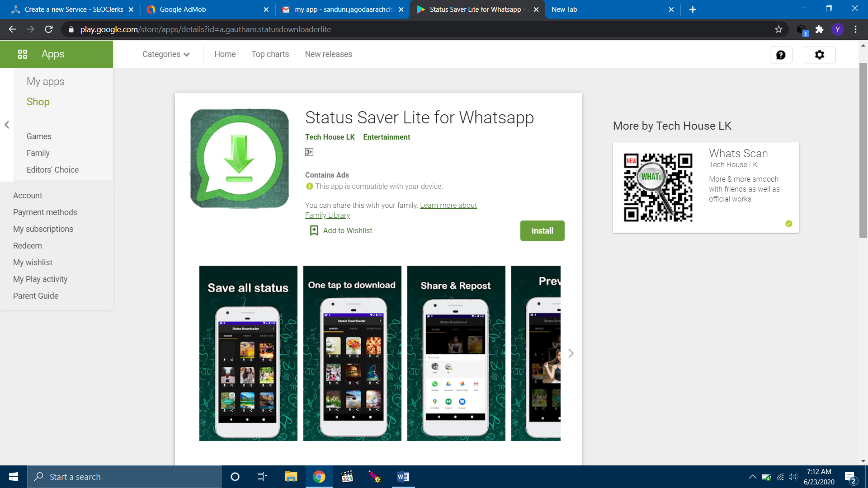Switch to the Top charts tab
868x488 pixels.
click(x=270, y=54)
